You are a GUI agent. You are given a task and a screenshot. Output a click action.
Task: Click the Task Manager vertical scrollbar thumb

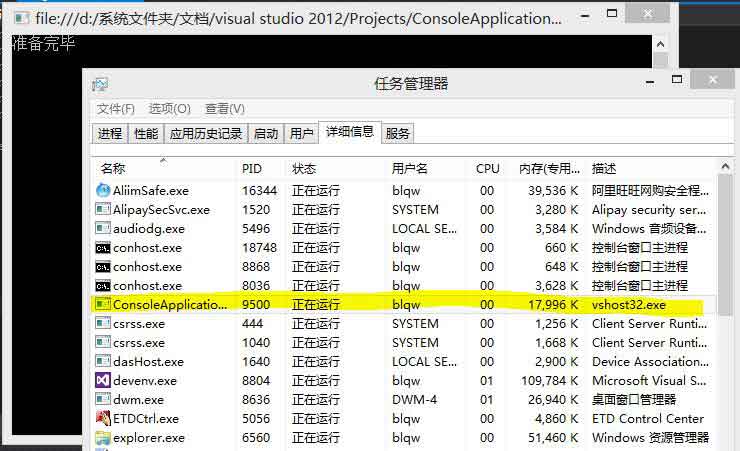[725, 244]
